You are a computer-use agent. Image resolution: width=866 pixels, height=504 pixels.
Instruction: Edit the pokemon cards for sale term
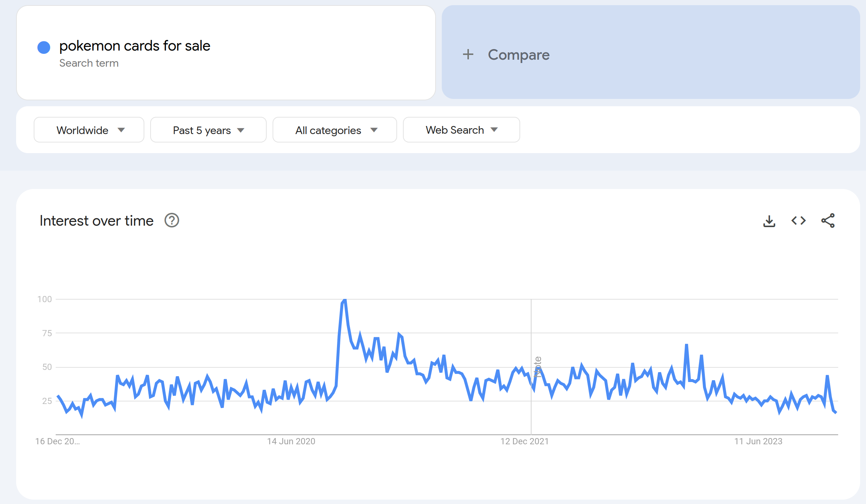pos(135,46)
